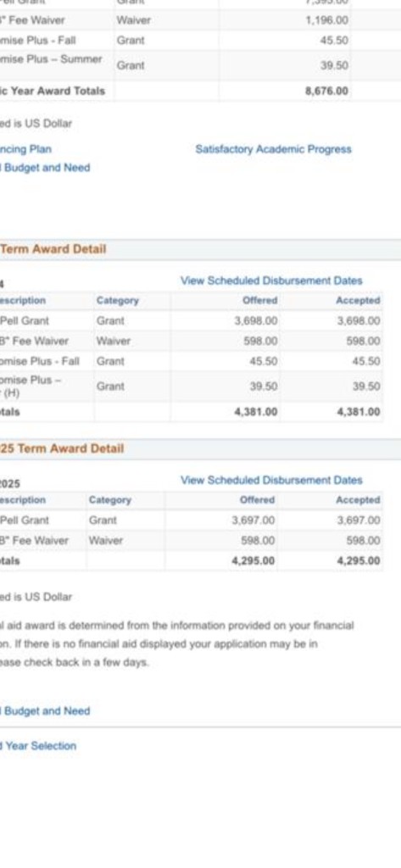Select the 4,295.00 accepted totals amount
Viewport: 401px width, 868px height.
pos(358,560)
